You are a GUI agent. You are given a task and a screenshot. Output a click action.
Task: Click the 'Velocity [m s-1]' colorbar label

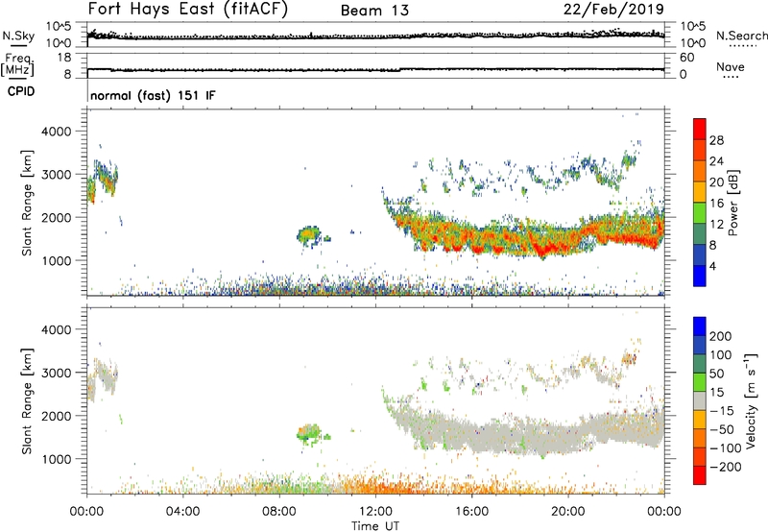751,400
